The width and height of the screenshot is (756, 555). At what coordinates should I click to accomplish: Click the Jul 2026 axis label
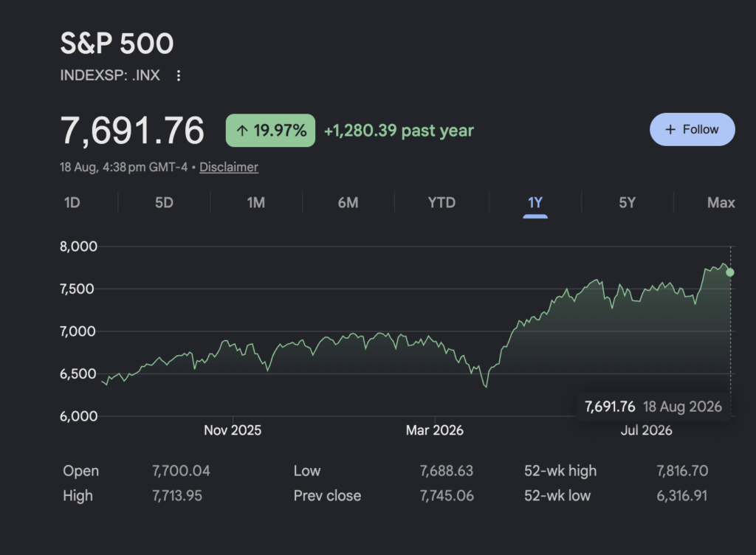[646, 430]
